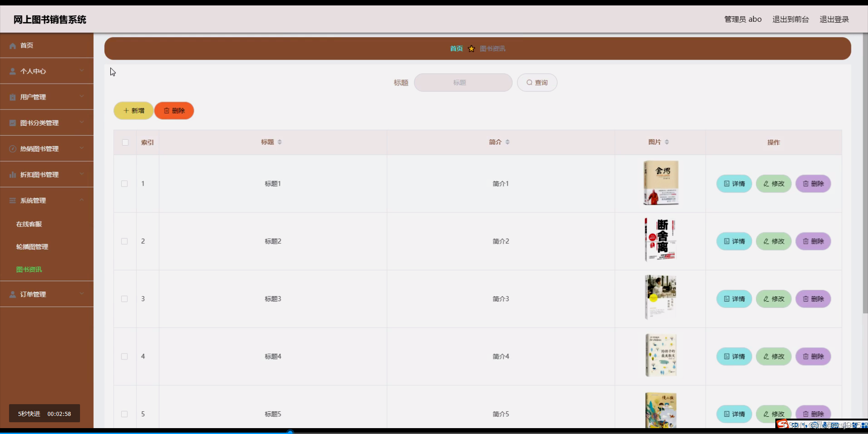The image size is (868, 434).
Task: Click the page vertical scrollbar
Action: (x=865, y=173)
